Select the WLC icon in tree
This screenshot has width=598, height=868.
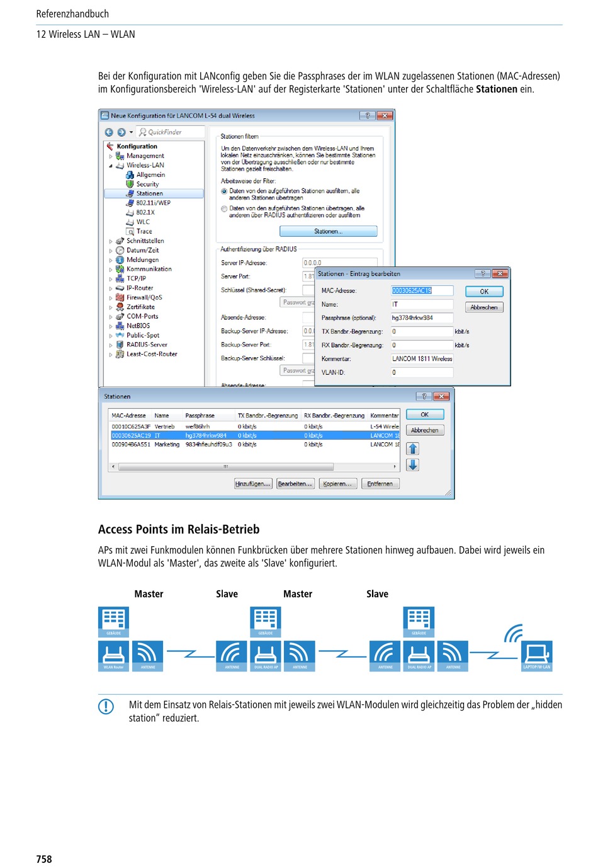pyautogui.click(x=130, y=222)
